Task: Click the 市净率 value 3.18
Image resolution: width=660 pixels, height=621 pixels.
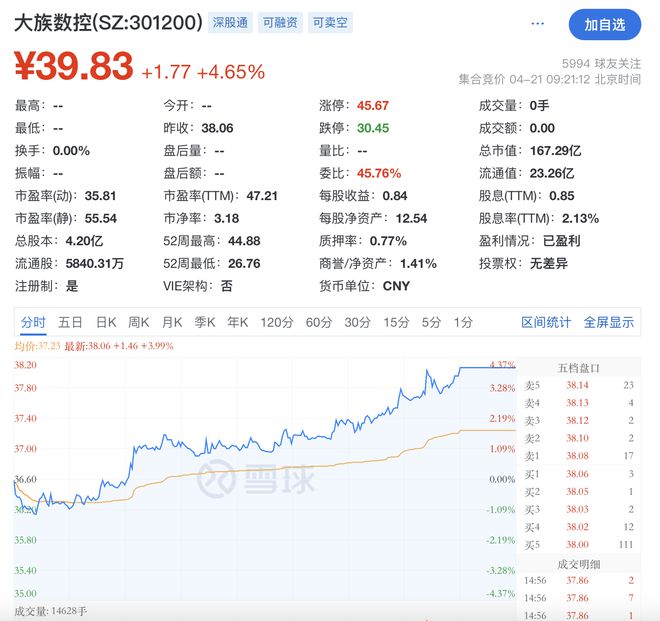Action: coord(226,219)
